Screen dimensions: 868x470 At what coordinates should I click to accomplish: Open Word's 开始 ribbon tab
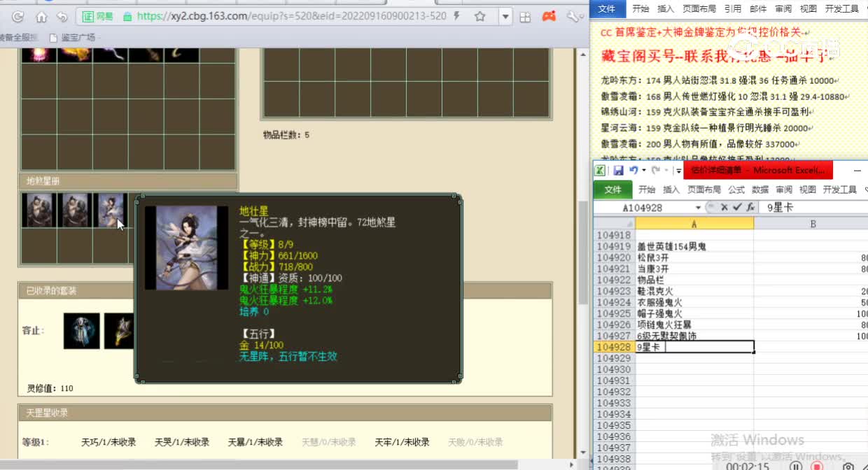[x=640, y=9]
